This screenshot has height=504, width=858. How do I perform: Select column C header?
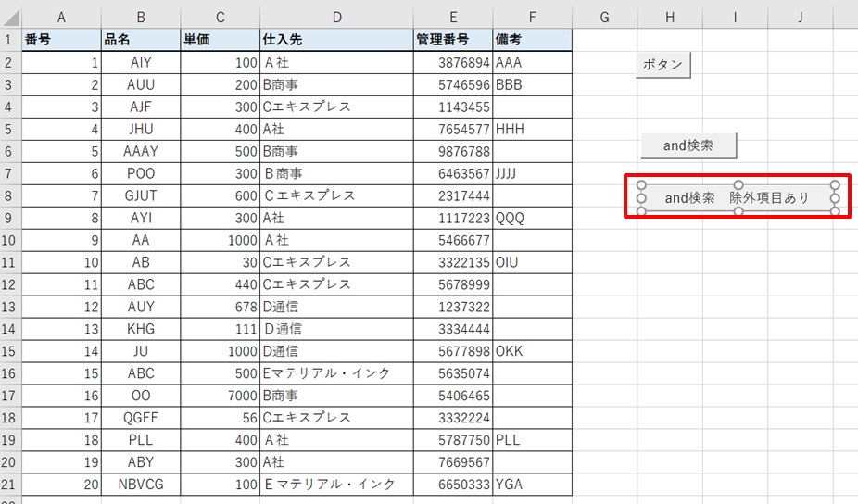pos(220,18)
